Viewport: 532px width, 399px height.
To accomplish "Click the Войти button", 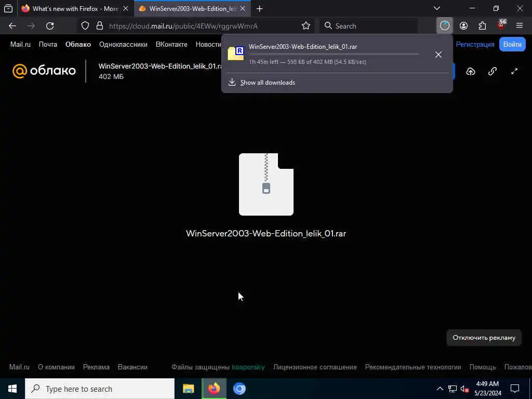I will (512, 45).
